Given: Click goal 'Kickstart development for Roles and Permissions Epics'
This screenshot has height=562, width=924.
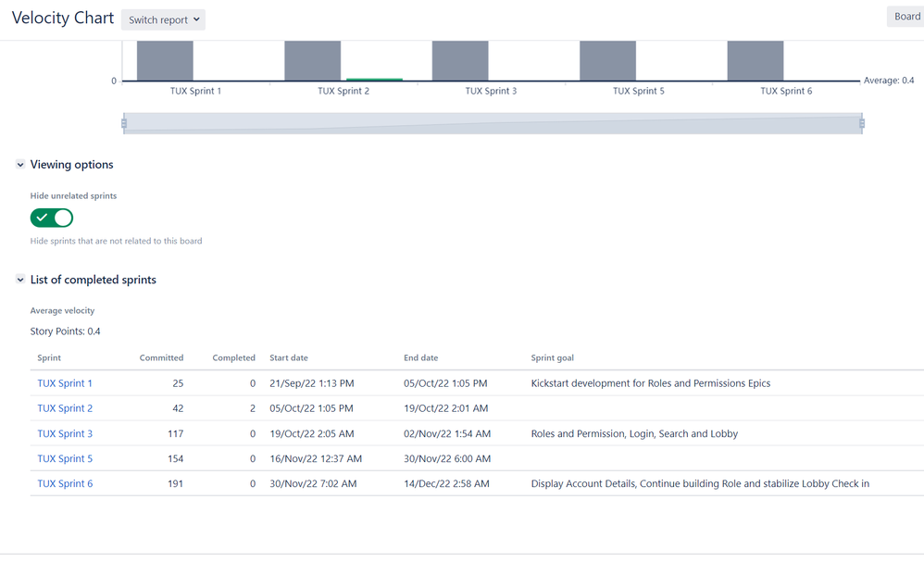Looking at the screenshot, I should click(x=651, y=383).
